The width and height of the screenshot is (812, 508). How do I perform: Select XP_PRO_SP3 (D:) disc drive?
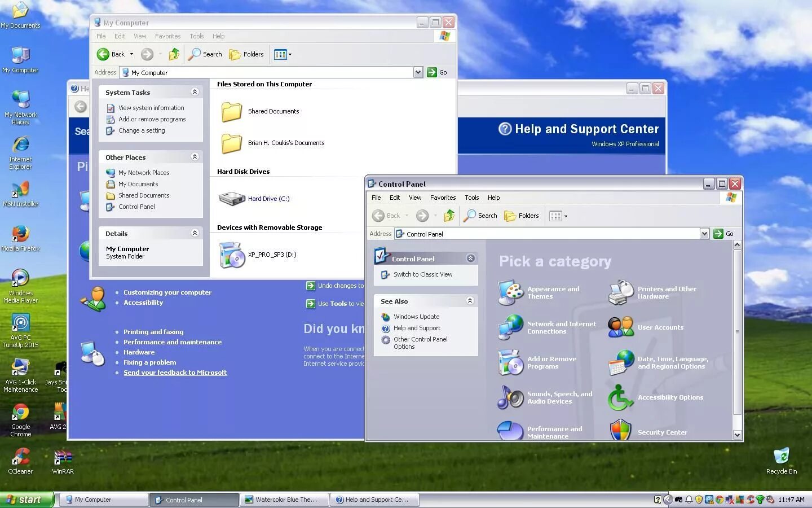tap(231, 255)
